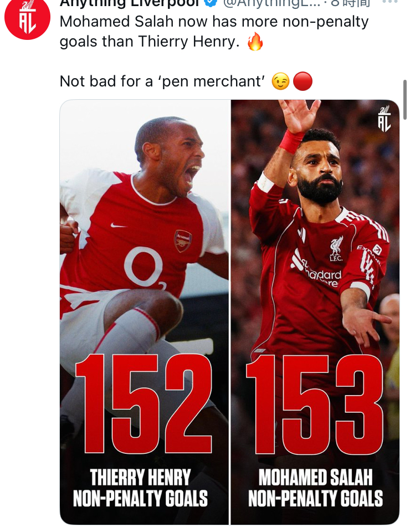Viewport: 410px width, 532px height.
Task: Click the large 152 number
Action: (x=144, y=404)
